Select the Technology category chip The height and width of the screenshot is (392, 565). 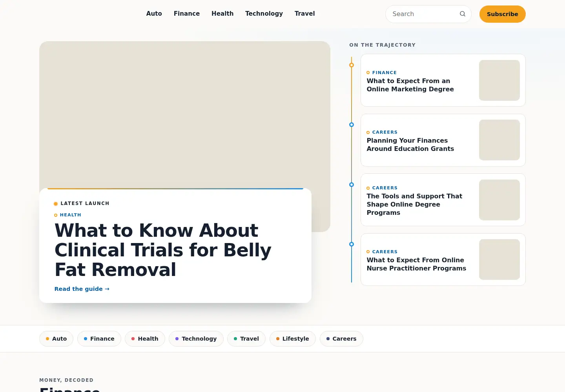coord(196,339)
